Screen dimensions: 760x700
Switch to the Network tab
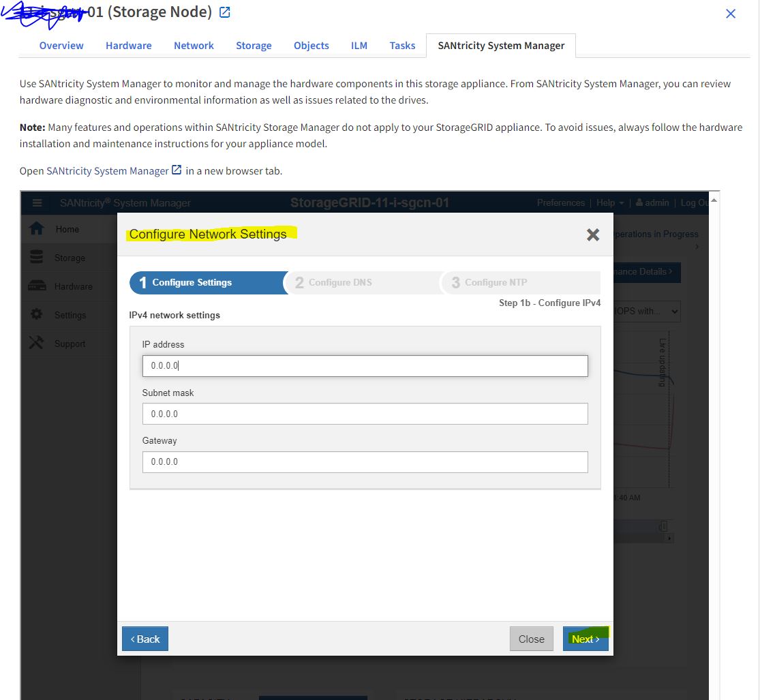point(194,45)
